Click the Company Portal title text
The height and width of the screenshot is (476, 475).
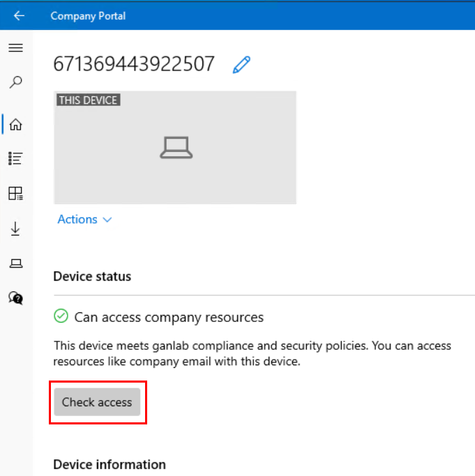coord(88,15)
